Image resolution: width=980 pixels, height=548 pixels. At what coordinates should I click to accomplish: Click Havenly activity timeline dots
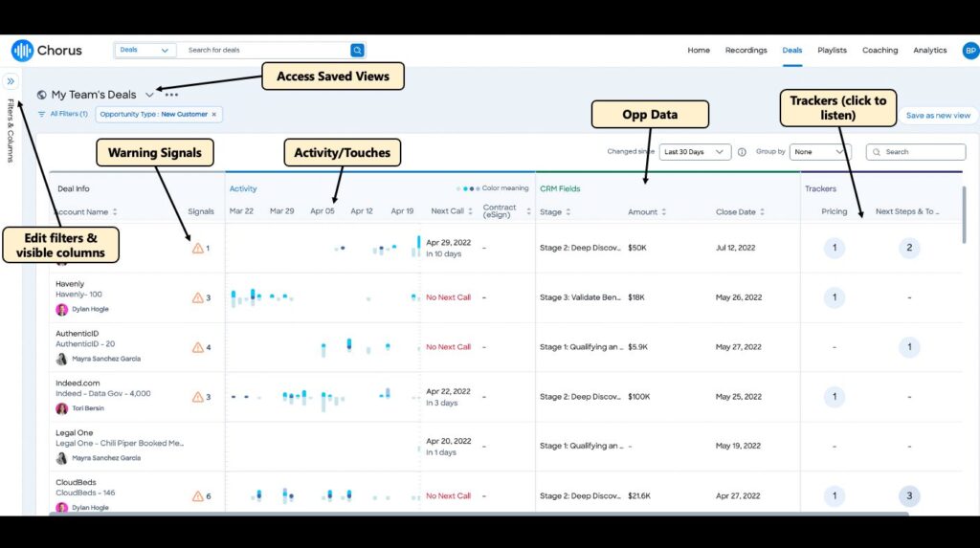point(323,297)
